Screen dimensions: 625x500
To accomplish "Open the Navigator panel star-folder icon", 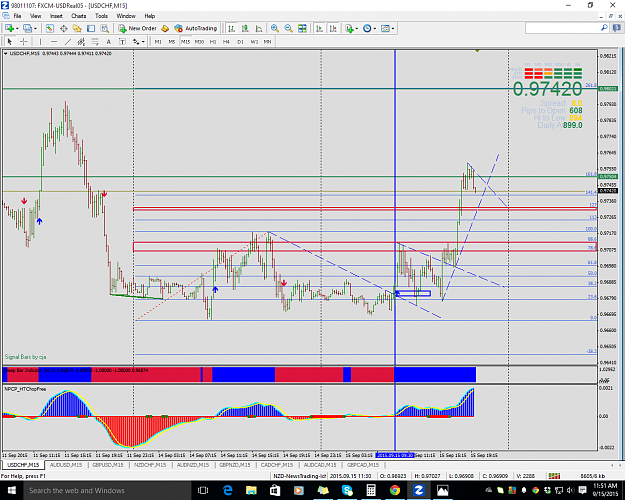I will [77, 28].
